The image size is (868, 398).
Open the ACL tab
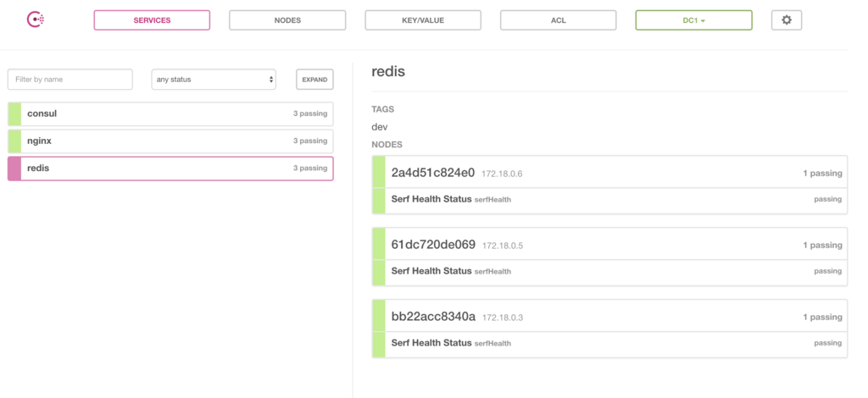tap(558, 20)
